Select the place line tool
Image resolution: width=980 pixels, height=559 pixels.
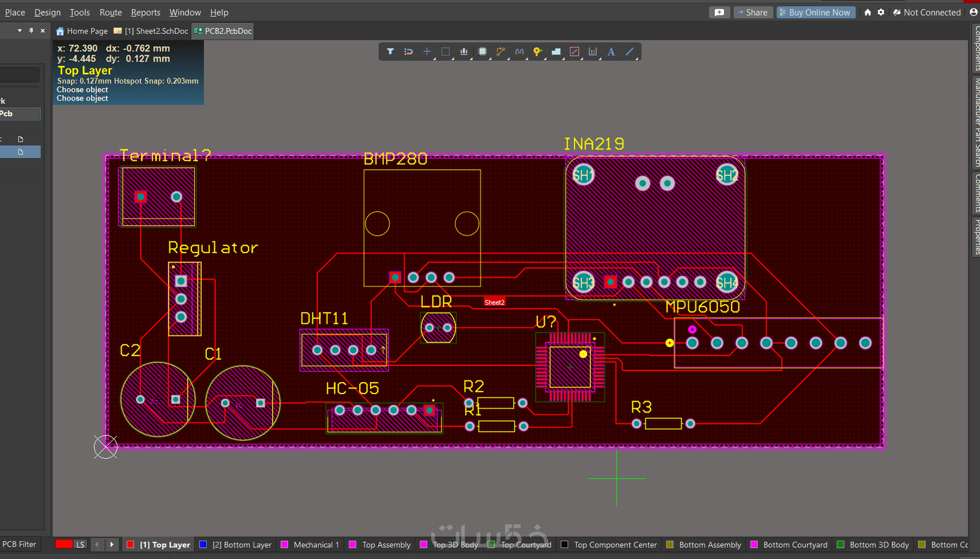(630, 52)
